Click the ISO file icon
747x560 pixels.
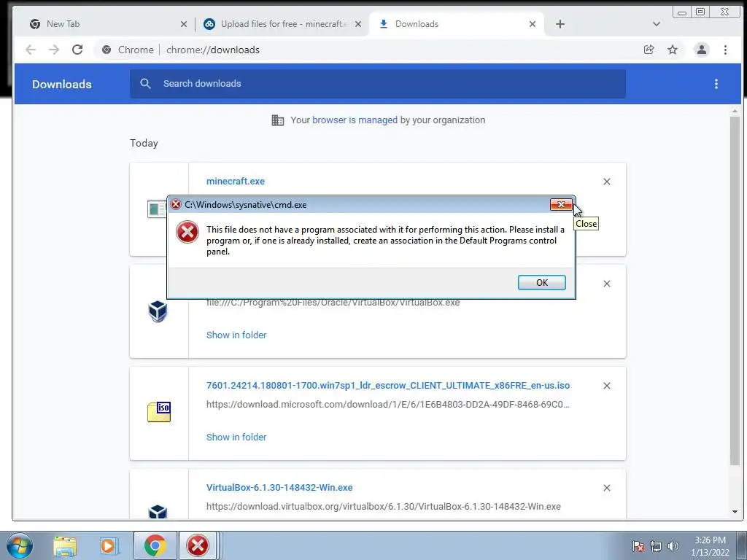point(159,412)
